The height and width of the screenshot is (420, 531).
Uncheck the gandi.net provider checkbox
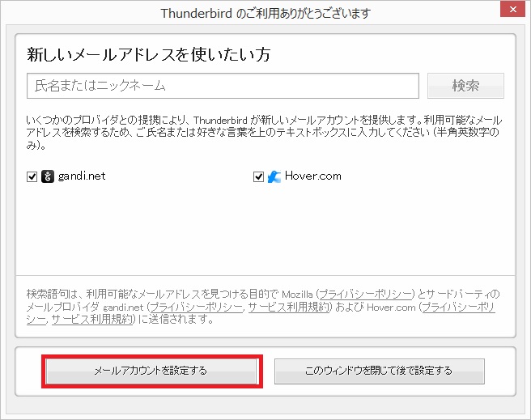coord(32,176)
